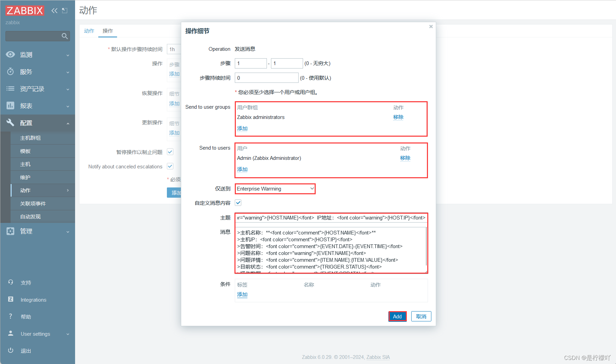Collapse the 配置 menu section
Screen dimensions: 616x364
[x=68, y=123]
